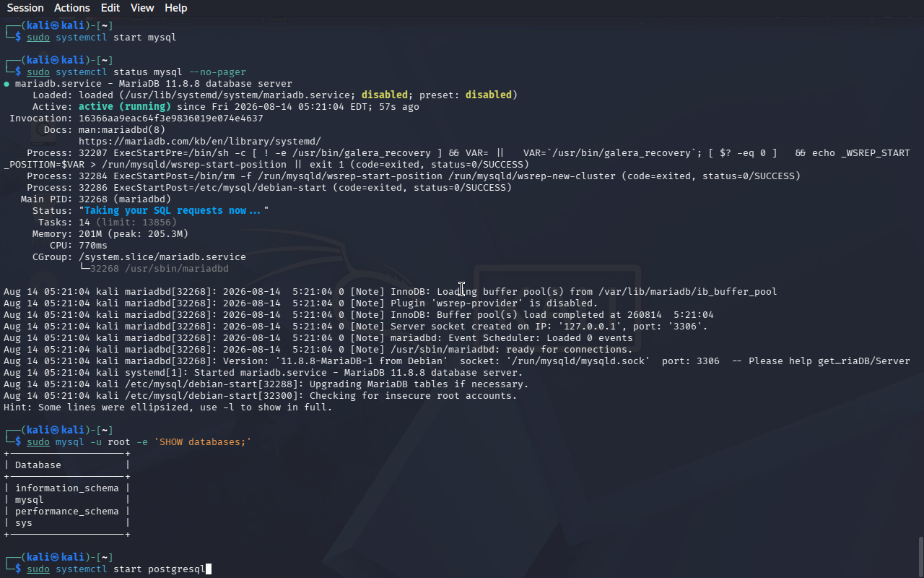The height and width of the screenshot is (578, 924).
Task: Click 'systemctl status mysql --no-pager' command
Action: click(x=151, y=72)
